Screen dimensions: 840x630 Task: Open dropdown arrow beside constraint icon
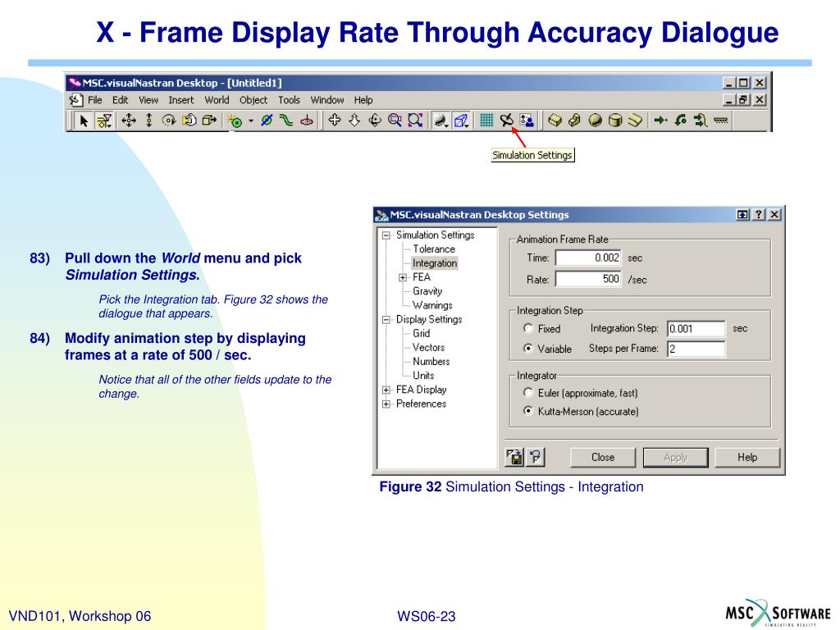click(250, 121)
